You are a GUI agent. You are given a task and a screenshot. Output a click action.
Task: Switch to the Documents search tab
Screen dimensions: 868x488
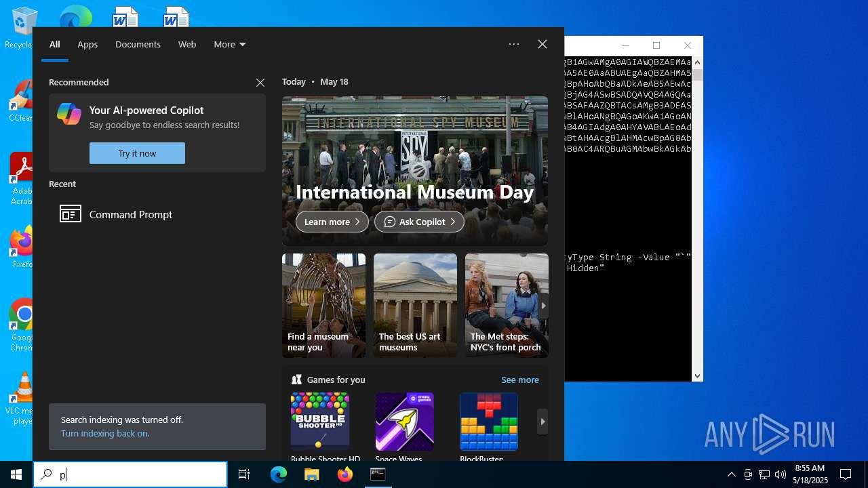coord(138,44)
